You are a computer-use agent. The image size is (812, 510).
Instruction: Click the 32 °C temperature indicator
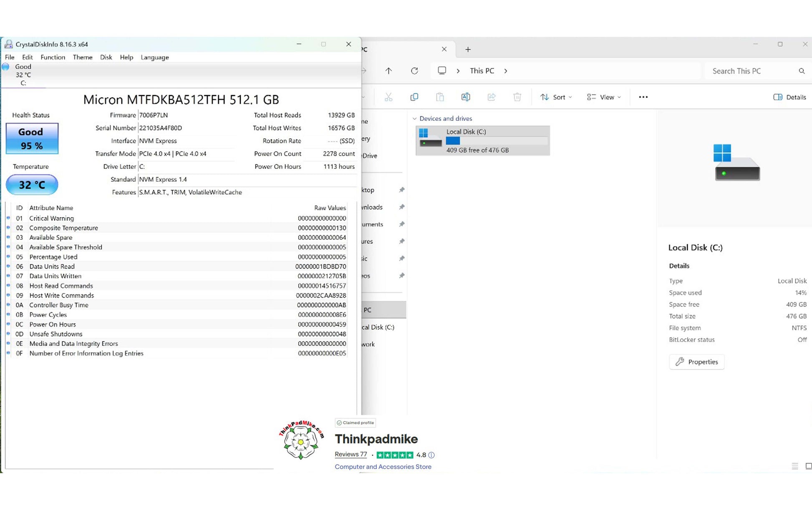pos(32,185)
